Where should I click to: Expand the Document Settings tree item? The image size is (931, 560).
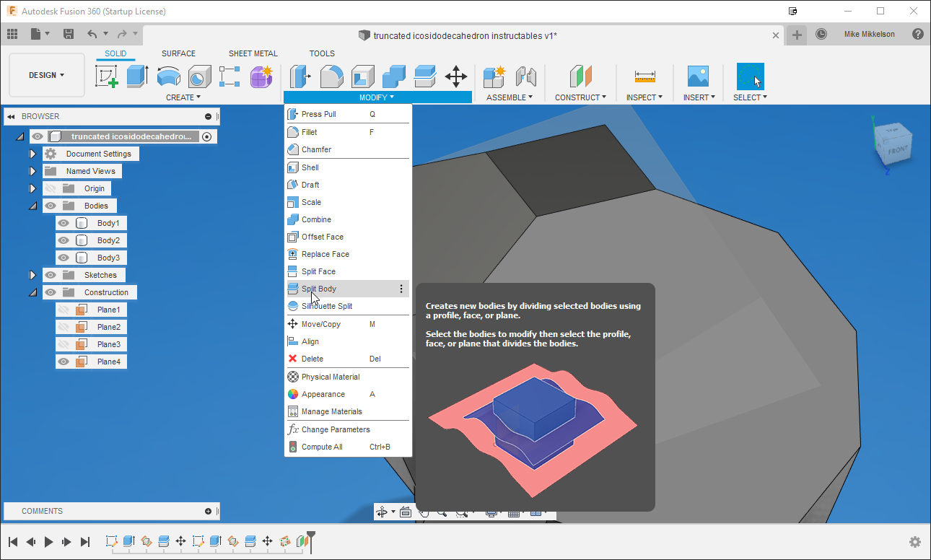pos(32,153)
